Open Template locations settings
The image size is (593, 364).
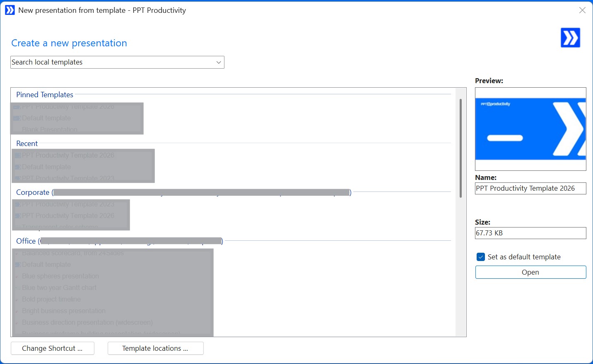click(155, 348)
